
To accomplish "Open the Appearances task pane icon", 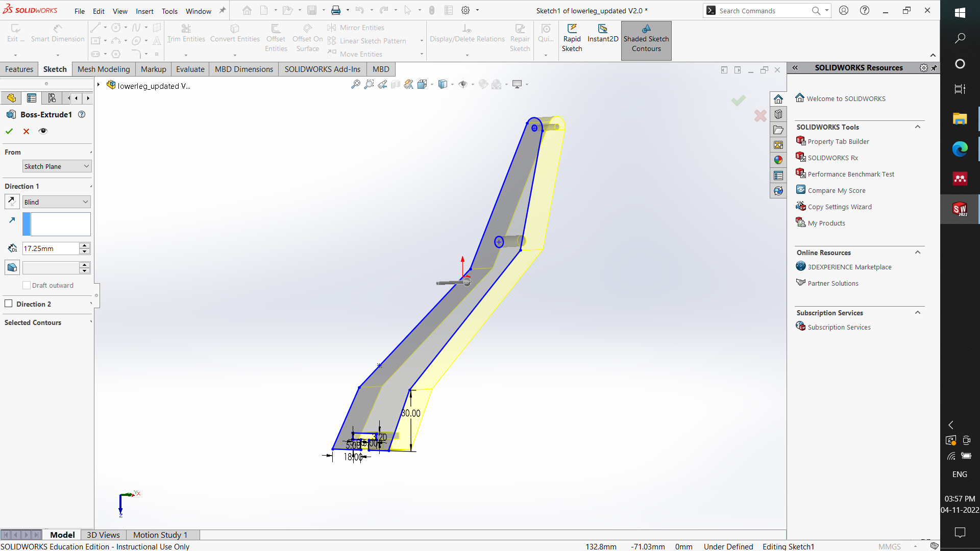I will coord(778,160).
